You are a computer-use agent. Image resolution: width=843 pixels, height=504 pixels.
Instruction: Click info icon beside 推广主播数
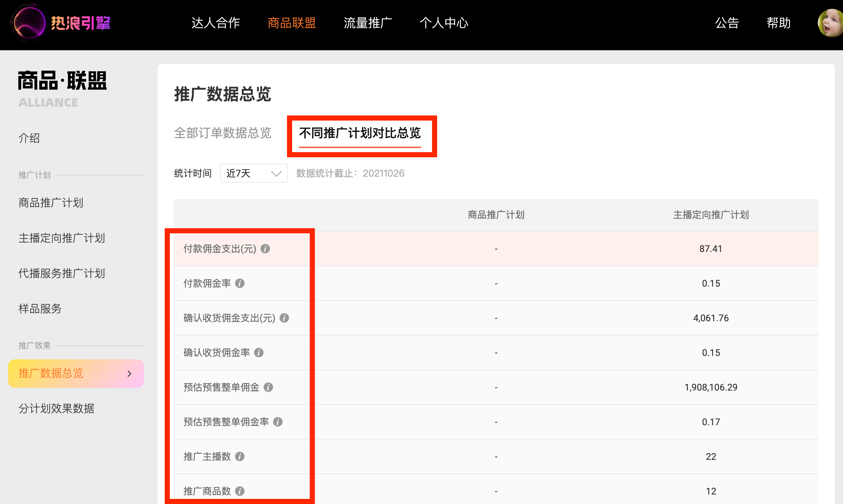point(240,456)
